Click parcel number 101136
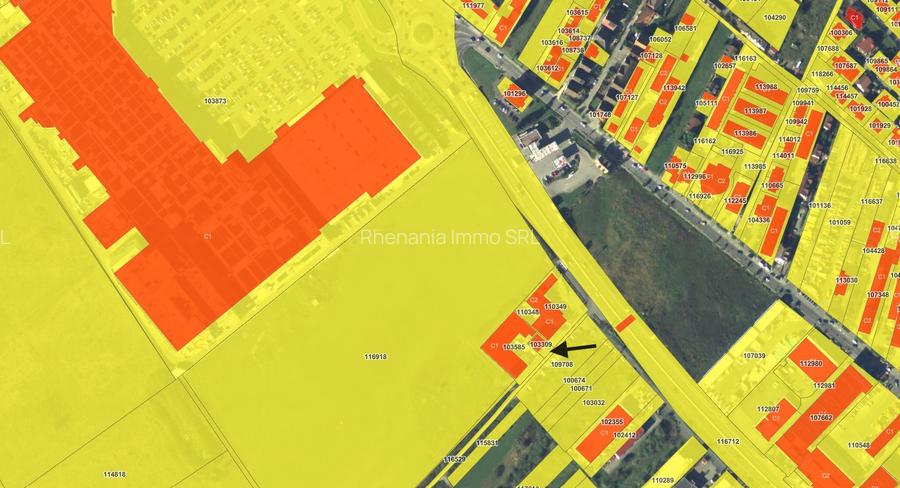This screenshot has width=900, height=488. coord(820,205)
